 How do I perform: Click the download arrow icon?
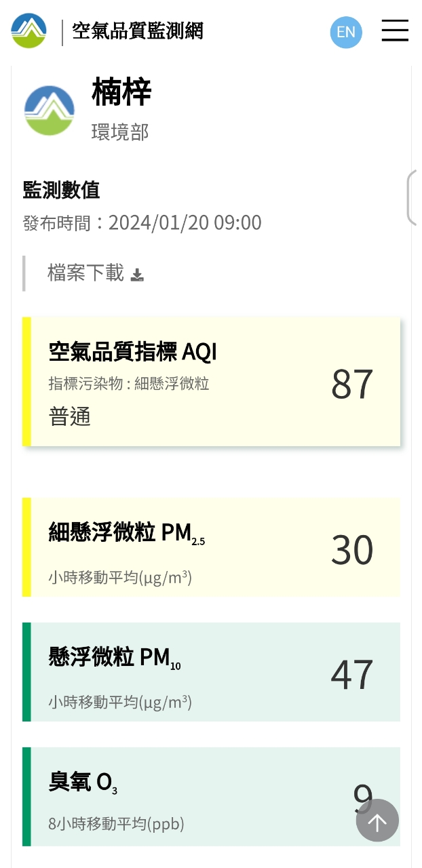coord(138,275)
